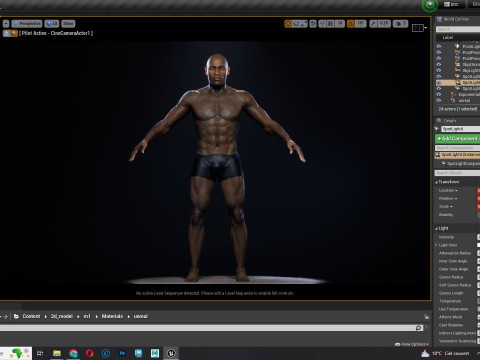Open the Lit view mode menu
The width and height of the screenshot is (480, 360).
[52, 24]
